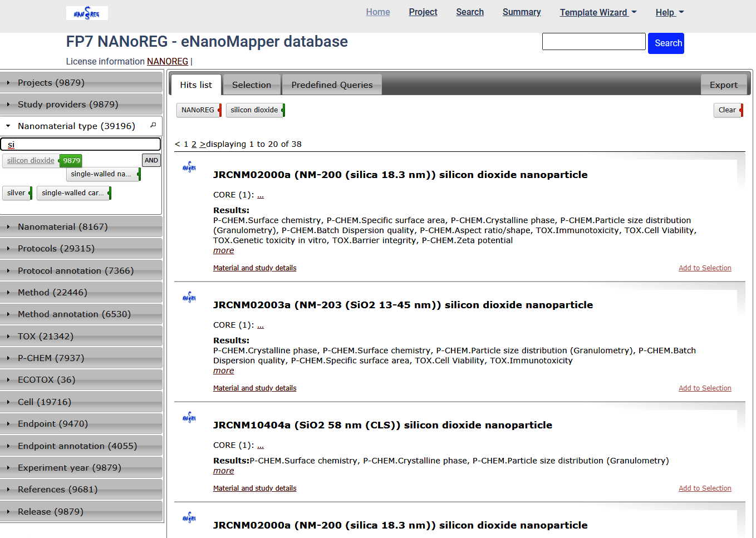Screen dimensions: 756x538
Task: Toggle the silicon dioxide facet tag in the sidebar
Action: 31,161
